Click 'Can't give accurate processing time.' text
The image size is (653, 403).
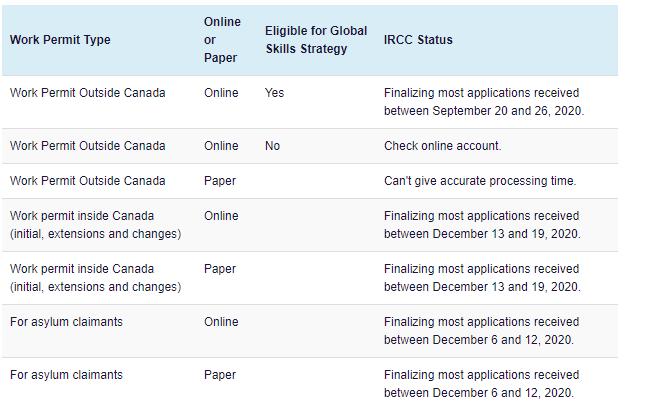tap(480, 181)
